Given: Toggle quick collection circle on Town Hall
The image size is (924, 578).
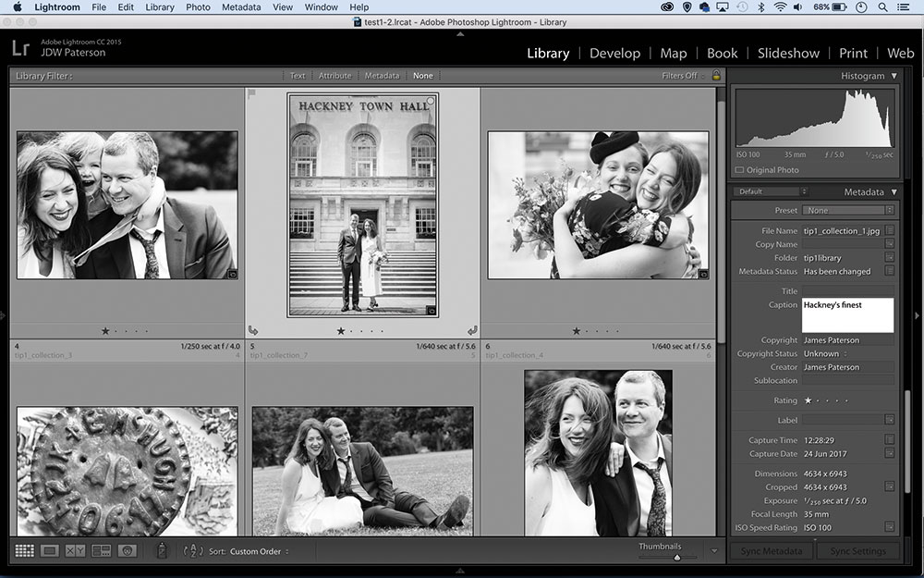Looking at the screenshot, I should [x=431, y=101].
